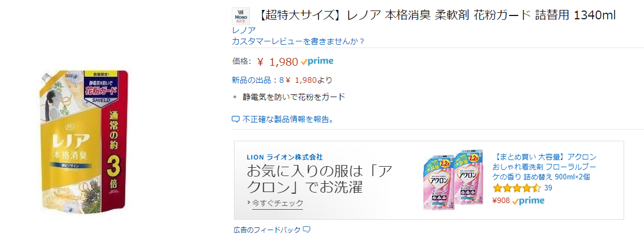Click the 39 review count link
The image size is (644, 250).
[x=548, y=188]
